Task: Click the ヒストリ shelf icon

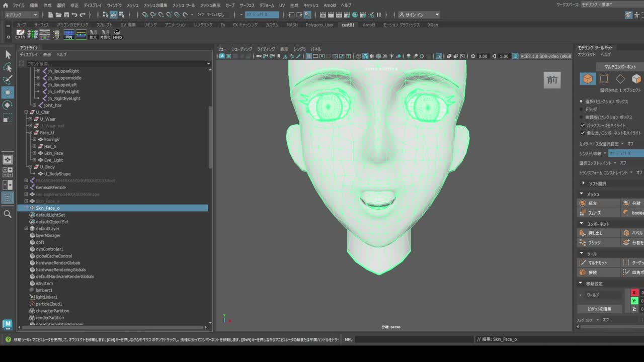Action: [20, 34]
